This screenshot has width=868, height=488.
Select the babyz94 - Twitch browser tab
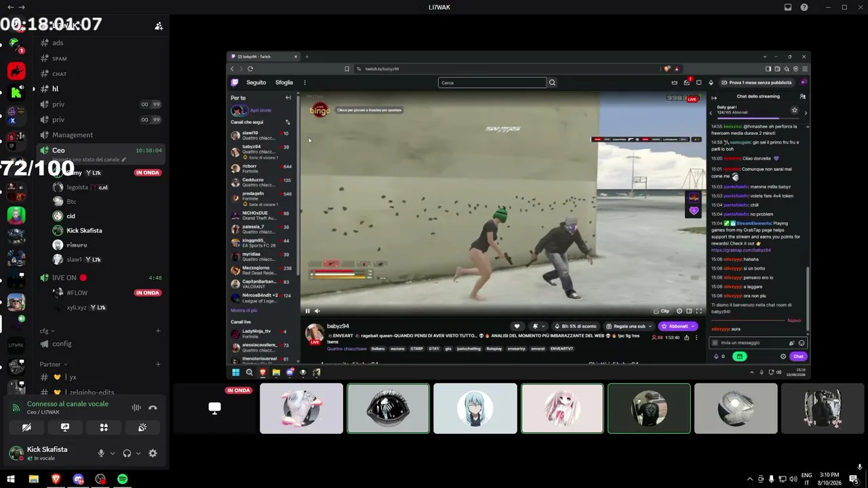(x=263, y=57)
